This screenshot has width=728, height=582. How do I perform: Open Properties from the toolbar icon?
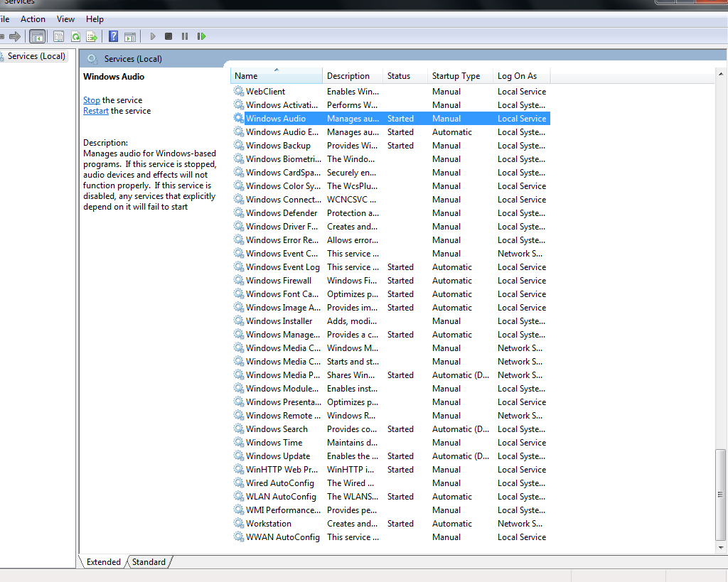[x=58, y=36]
